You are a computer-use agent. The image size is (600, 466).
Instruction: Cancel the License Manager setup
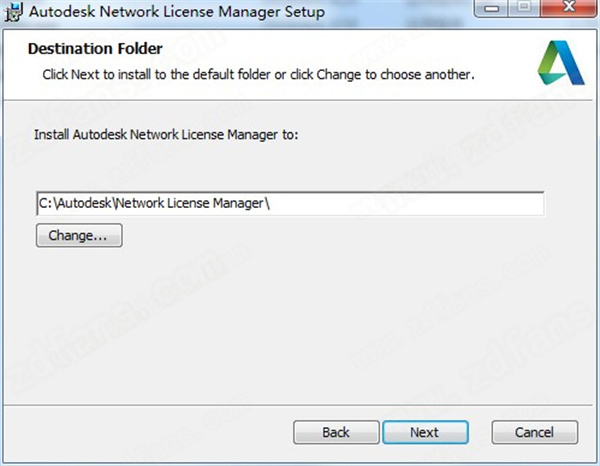point(535,432)
